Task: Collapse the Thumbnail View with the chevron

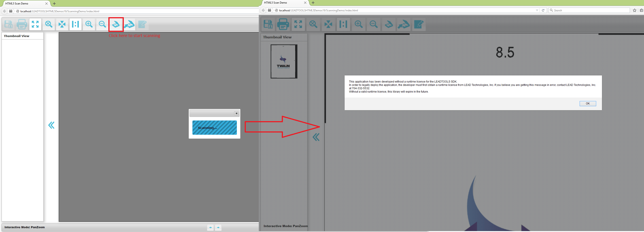Action: 51,125
